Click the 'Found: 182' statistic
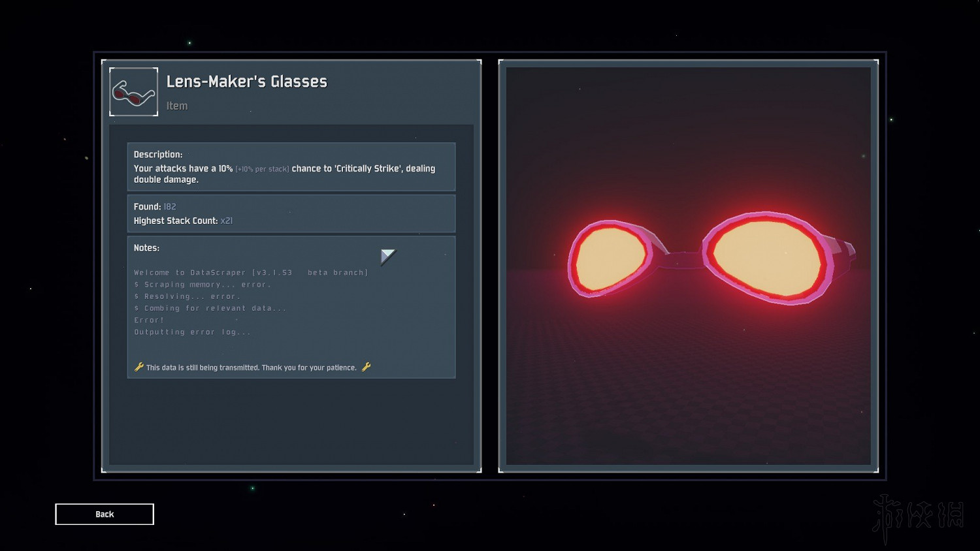Viewport: 980px width, 551px height. tap(155, 207)
